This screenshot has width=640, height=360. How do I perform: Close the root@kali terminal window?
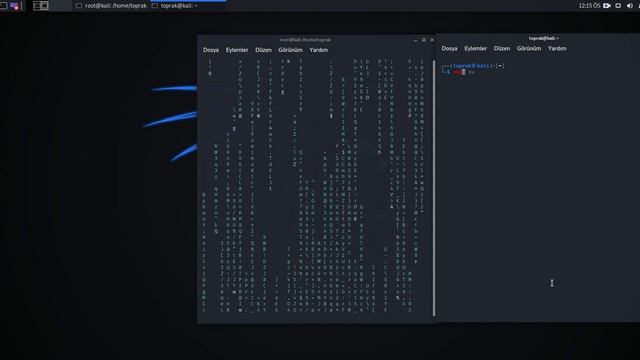[432, 40]
